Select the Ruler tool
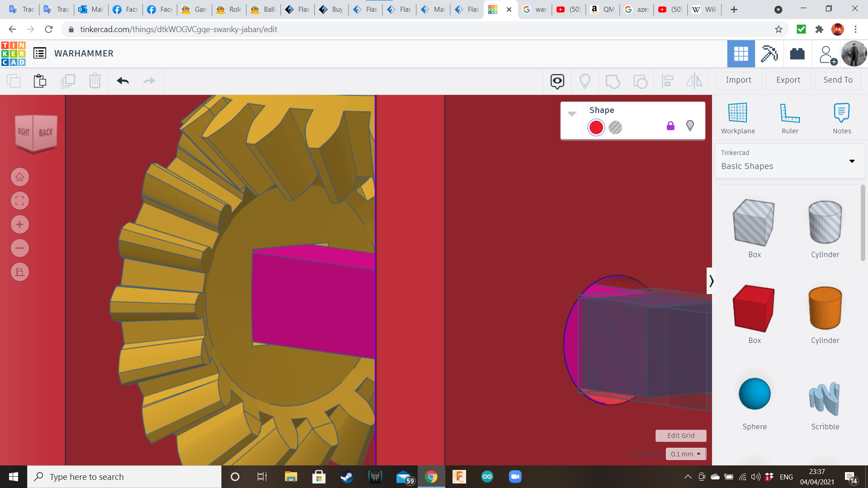This screenshot has height=488, width=868. point(790,117)
